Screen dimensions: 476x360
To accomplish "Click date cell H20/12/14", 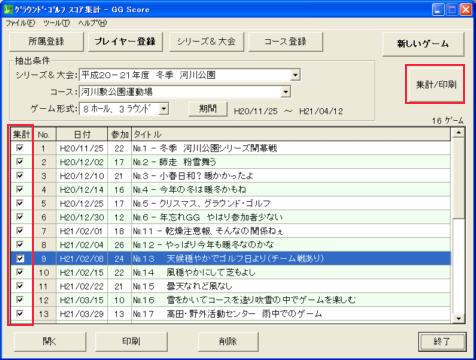I will 82,190.
